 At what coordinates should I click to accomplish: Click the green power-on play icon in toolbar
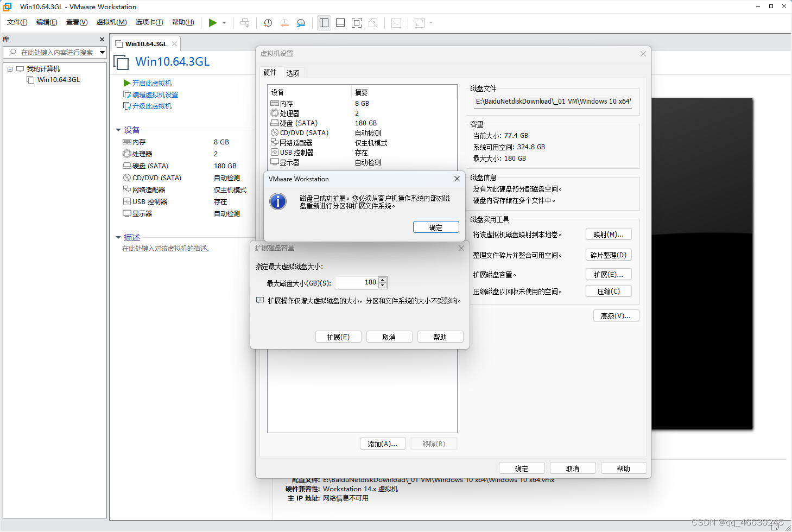click(x=213, y=23)
